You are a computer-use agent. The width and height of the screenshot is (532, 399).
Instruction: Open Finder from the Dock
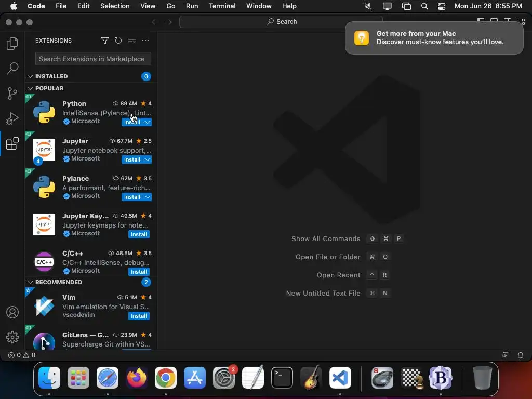point(49,378)
